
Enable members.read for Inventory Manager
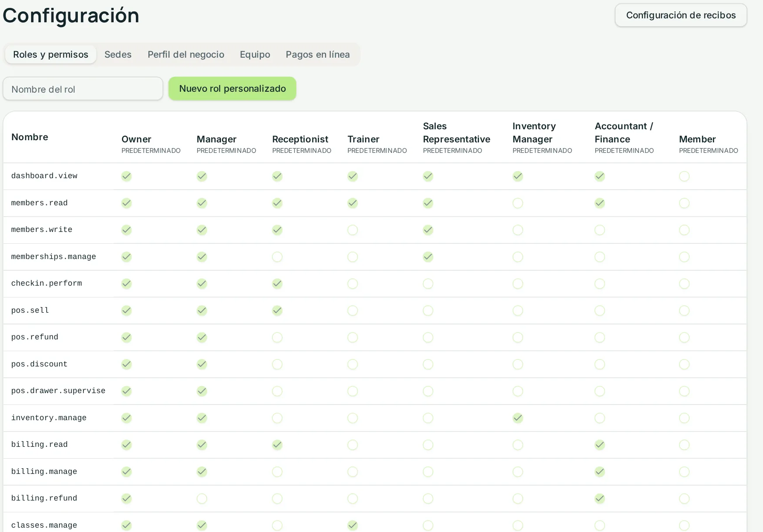pyautogui.click(x=517, y=203)
